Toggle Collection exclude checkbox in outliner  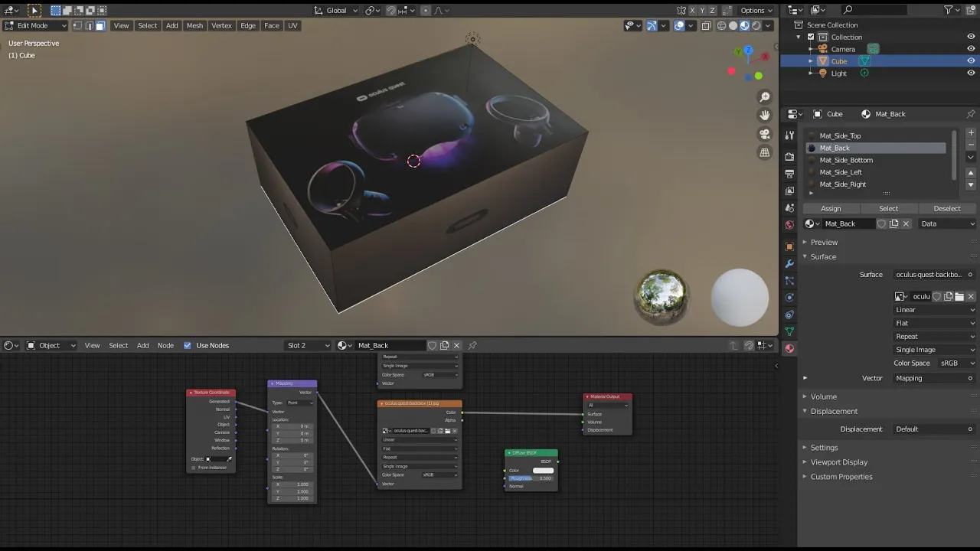point(811,37)
